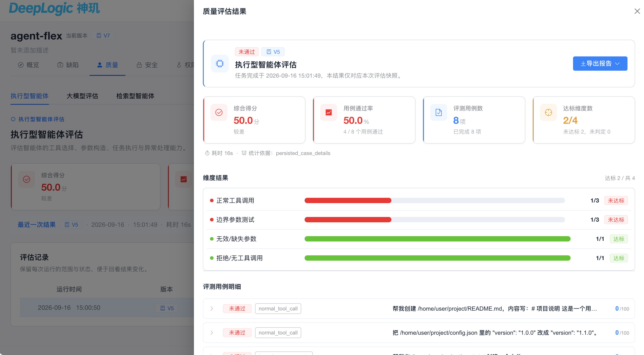Click checkmark icon in background 综合得分 card
This screenshot has height=355, width=644.
27,179
